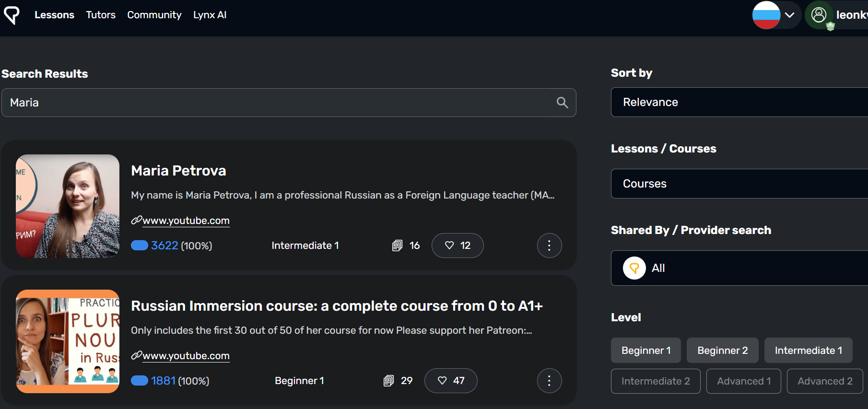Like the Russian Immersion course
Screen dimensions: 868x409
450,381
